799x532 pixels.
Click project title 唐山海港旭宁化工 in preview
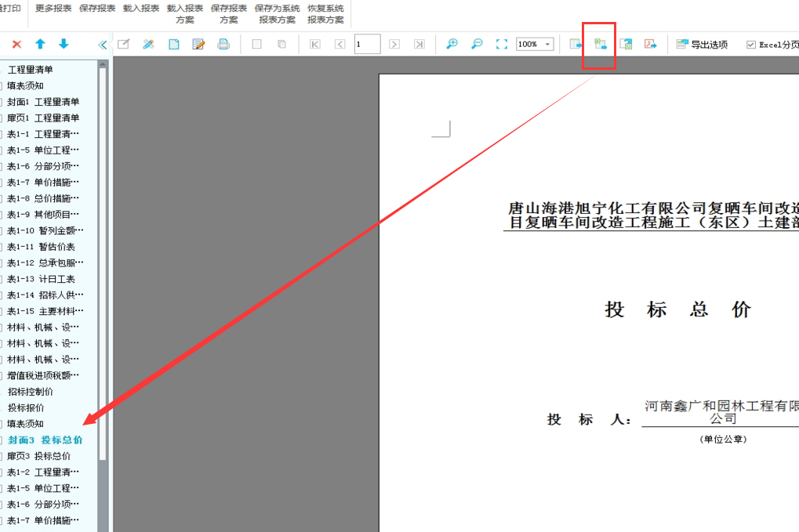point(653,215)
